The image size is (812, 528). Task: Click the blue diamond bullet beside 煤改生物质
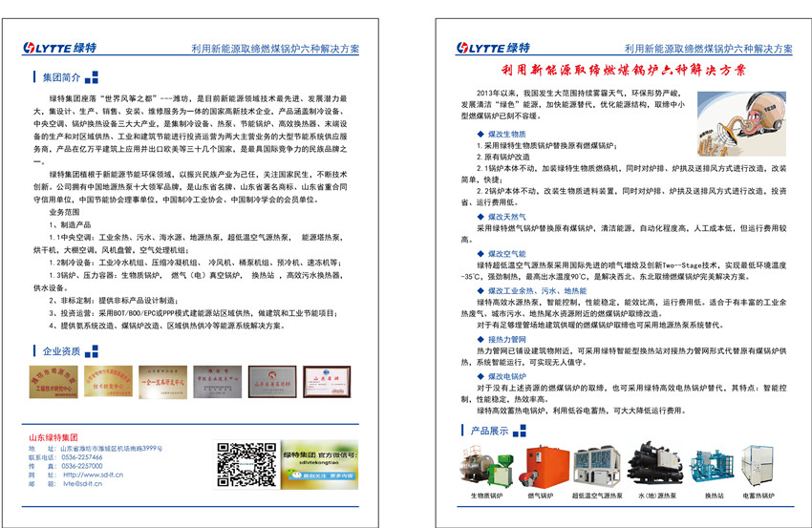click(480, 135)
